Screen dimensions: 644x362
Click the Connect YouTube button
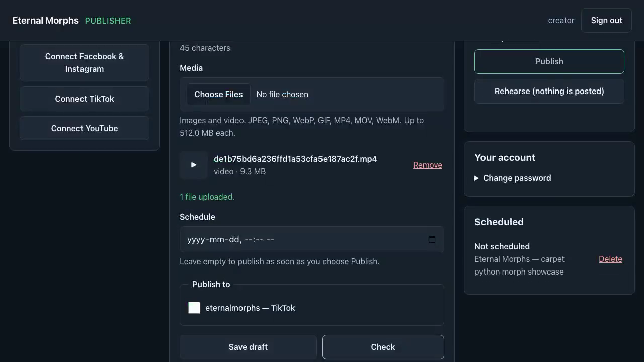click(x=85, y=128)
